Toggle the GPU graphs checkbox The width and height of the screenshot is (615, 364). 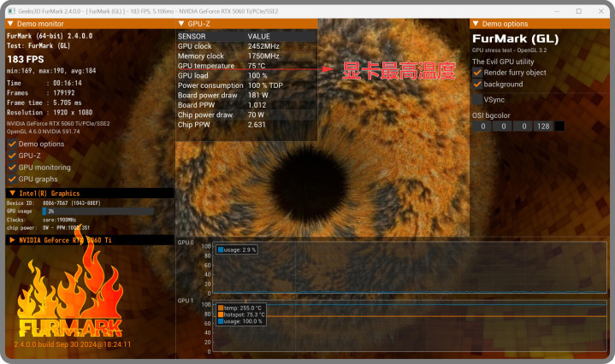click(x=12, y=179)
